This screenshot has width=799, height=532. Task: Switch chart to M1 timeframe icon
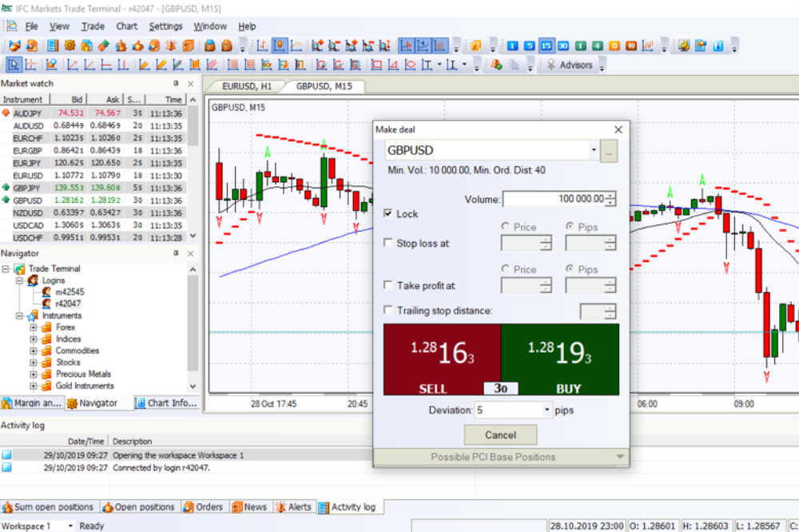(513, 46)
